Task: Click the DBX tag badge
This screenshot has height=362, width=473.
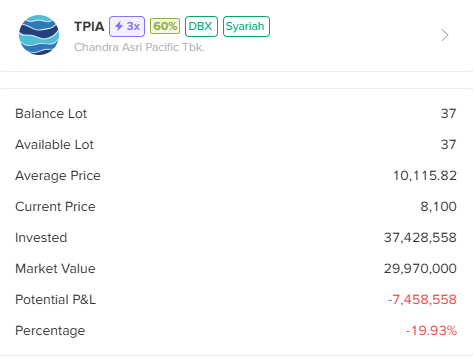Action: 201,26
